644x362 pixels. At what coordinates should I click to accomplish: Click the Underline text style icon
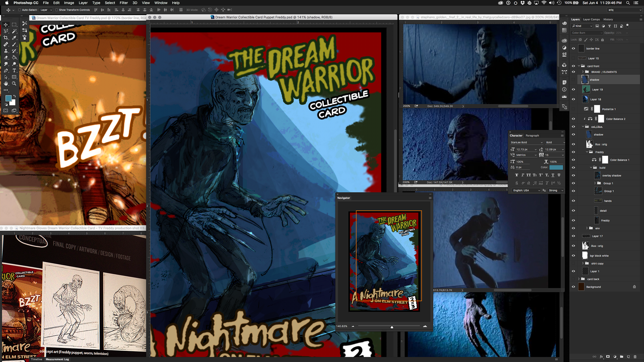click(x=553, y=175)
